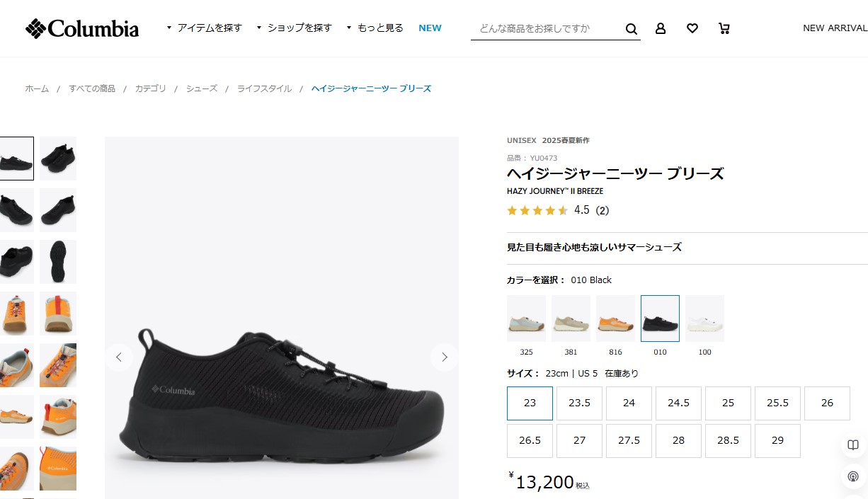868x499 pixels.
Task: Click the Columbia logo
Action: pyautogui.click(x=82, y=28)
